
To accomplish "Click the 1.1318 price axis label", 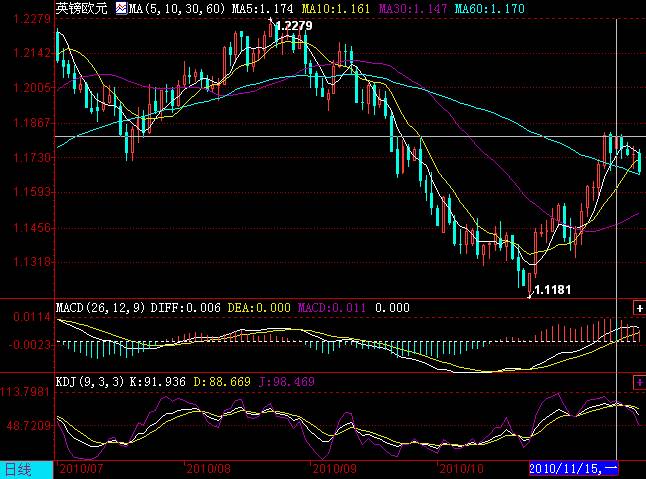I will 32,262.
